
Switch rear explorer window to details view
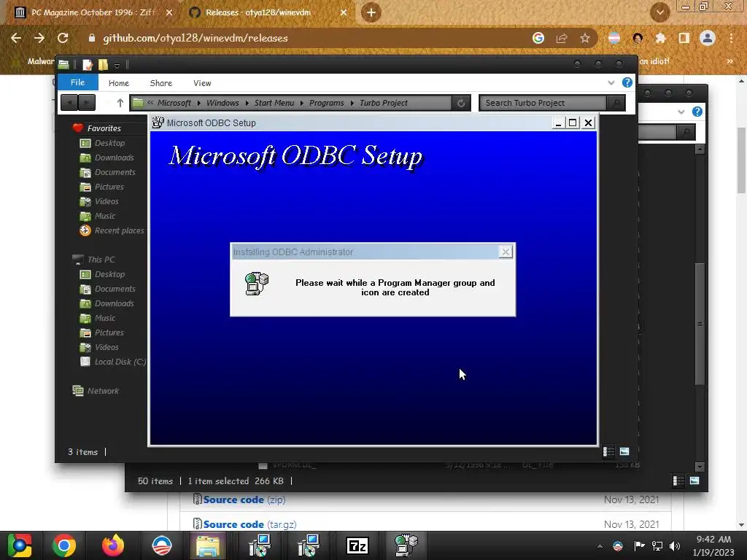point(678,481)
